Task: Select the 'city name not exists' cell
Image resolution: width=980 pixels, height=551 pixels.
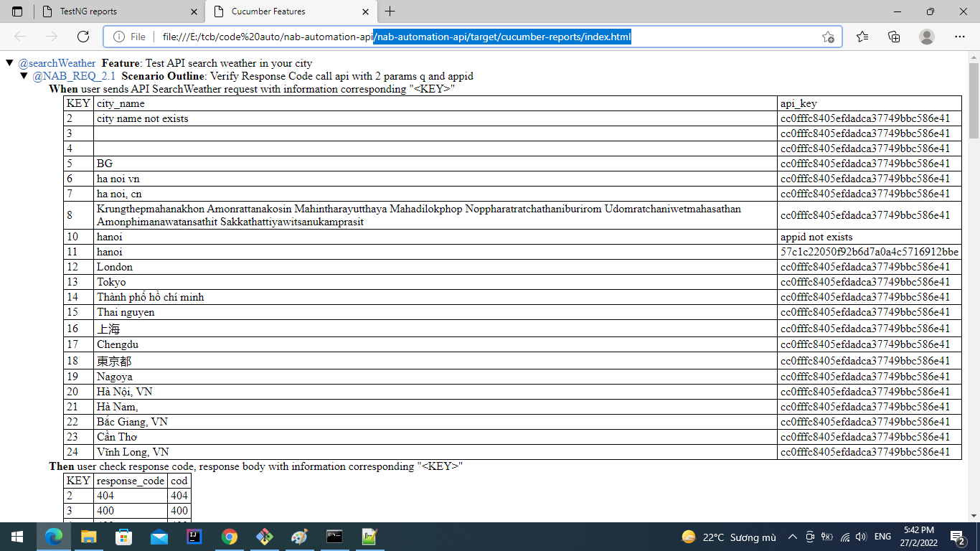Action: click(435, 118)
